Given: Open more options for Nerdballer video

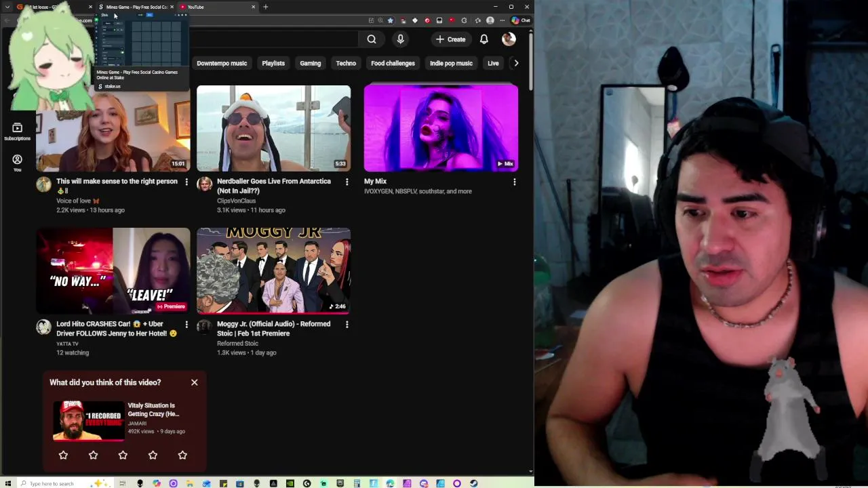Looking at the screenshot, I should (x=347, y=182).
